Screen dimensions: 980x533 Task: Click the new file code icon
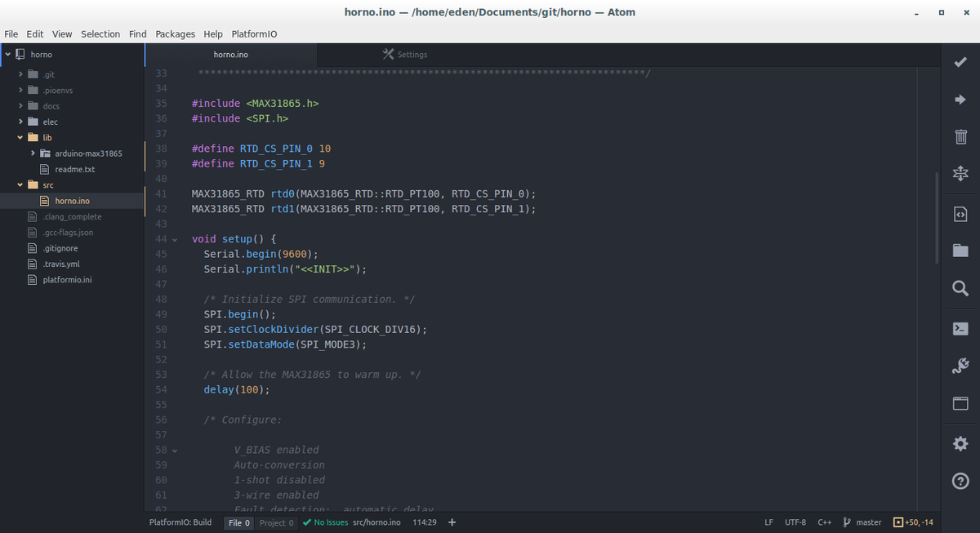(960, 214)
